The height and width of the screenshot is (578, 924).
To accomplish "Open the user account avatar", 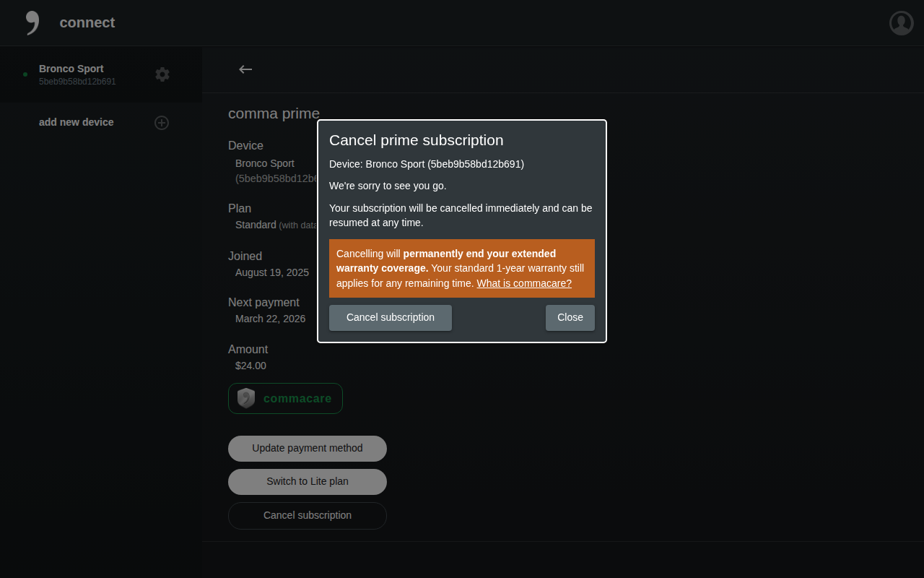I will pos(902,23).
